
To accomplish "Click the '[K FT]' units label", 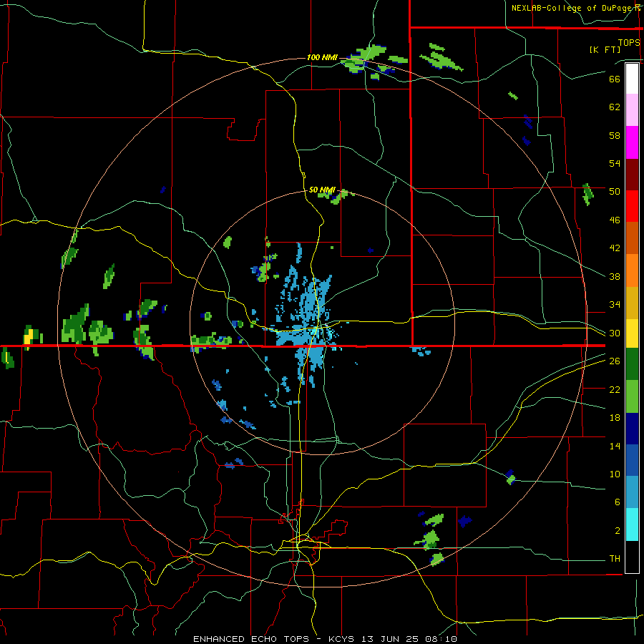I will [x=605, y=49].
